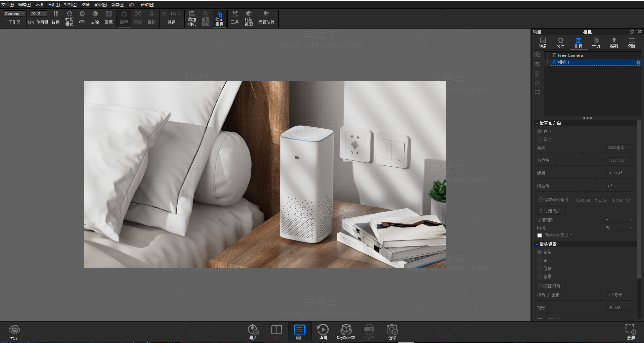This screenshot has width=644, height=343.
Task: Click 导入 import icon
Action: click(x=253, y=332)
